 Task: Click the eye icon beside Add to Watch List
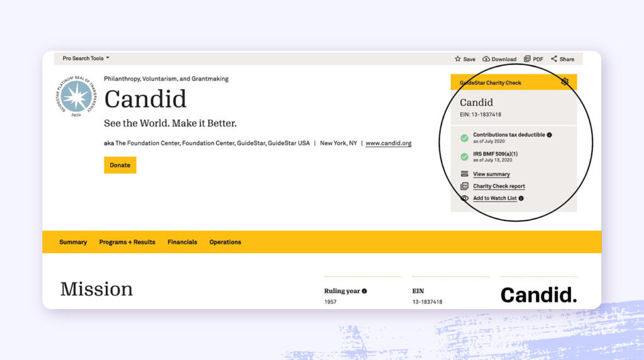(x=464, y=199)
